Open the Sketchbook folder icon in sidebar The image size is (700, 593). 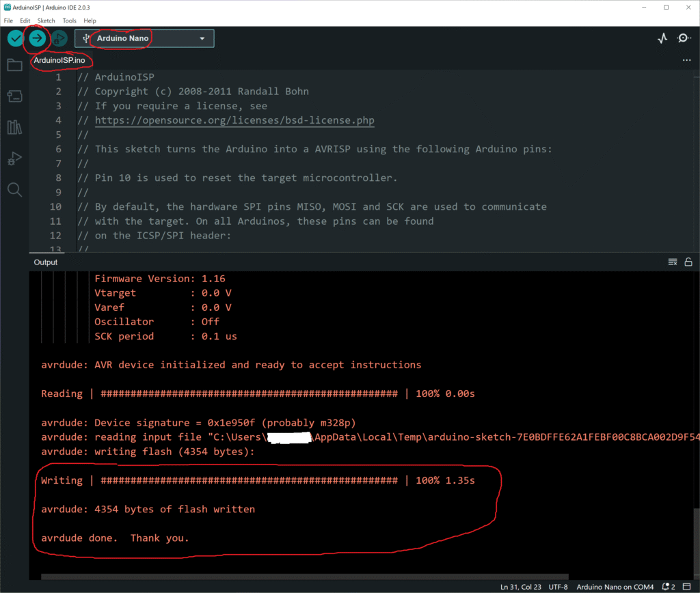click(x=14, y=66)
